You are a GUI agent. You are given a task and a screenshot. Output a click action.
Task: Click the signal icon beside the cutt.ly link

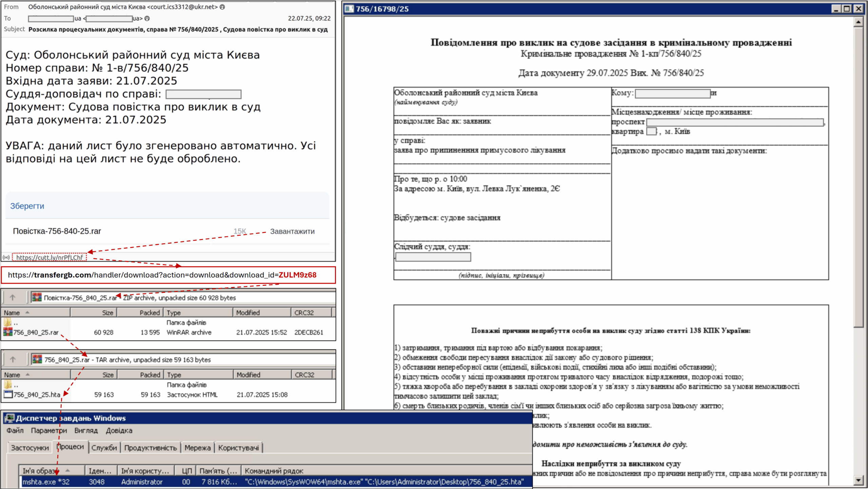[x=6, y=258]
